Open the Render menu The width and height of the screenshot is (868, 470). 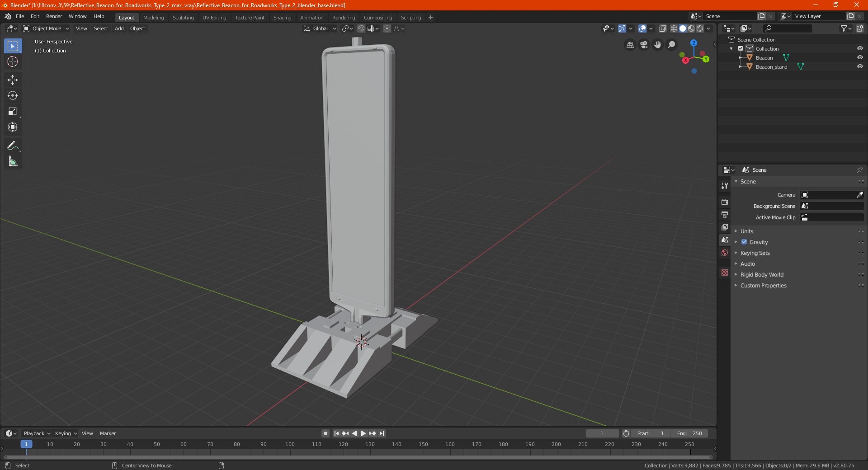(54, 16)
